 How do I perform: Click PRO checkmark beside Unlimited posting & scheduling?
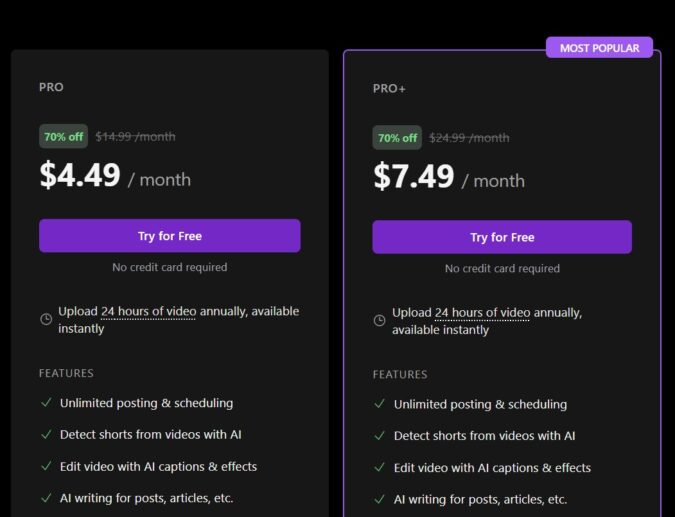coord(46,403)
